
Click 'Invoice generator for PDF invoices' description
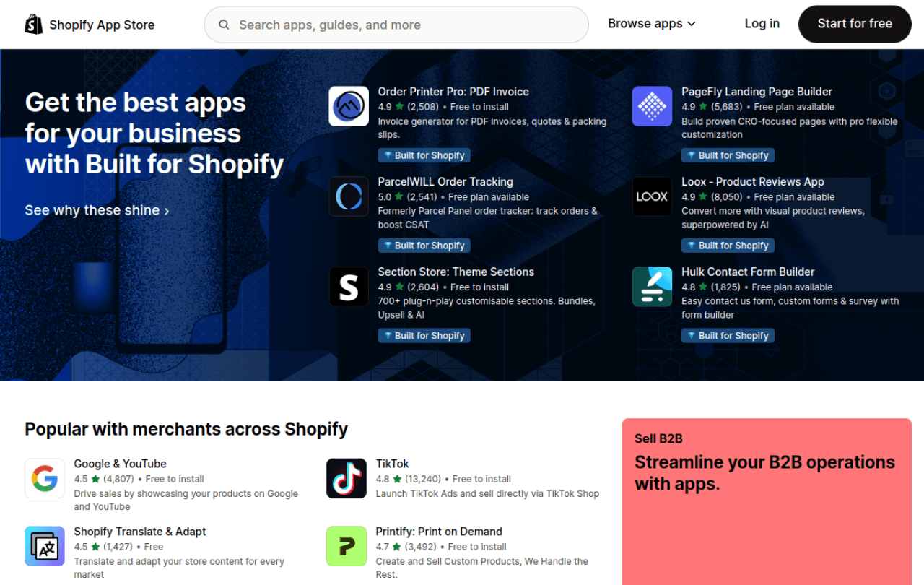[x=492, y=128]
